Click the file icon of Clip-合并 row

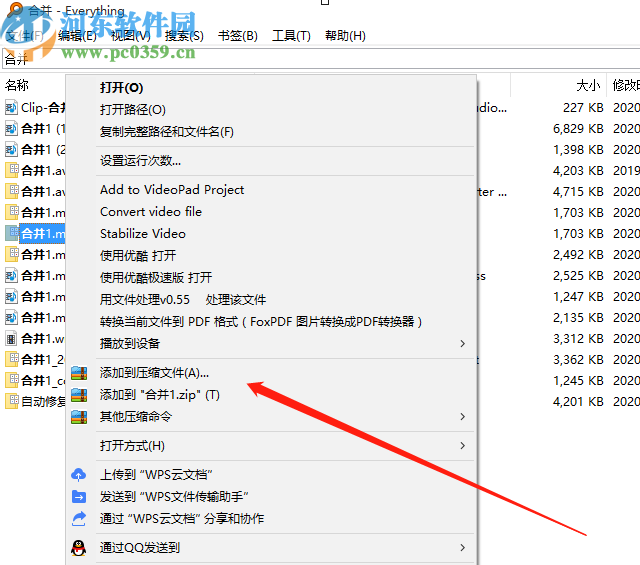11,108
